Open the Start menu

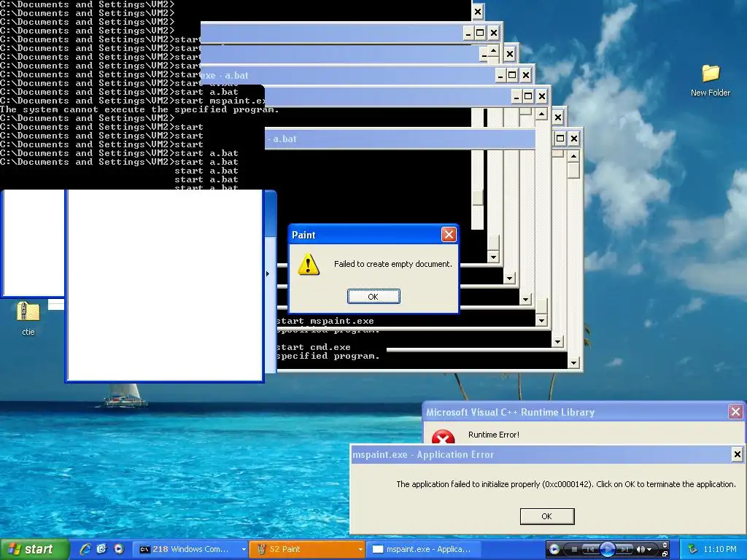[x=34, y=549]
